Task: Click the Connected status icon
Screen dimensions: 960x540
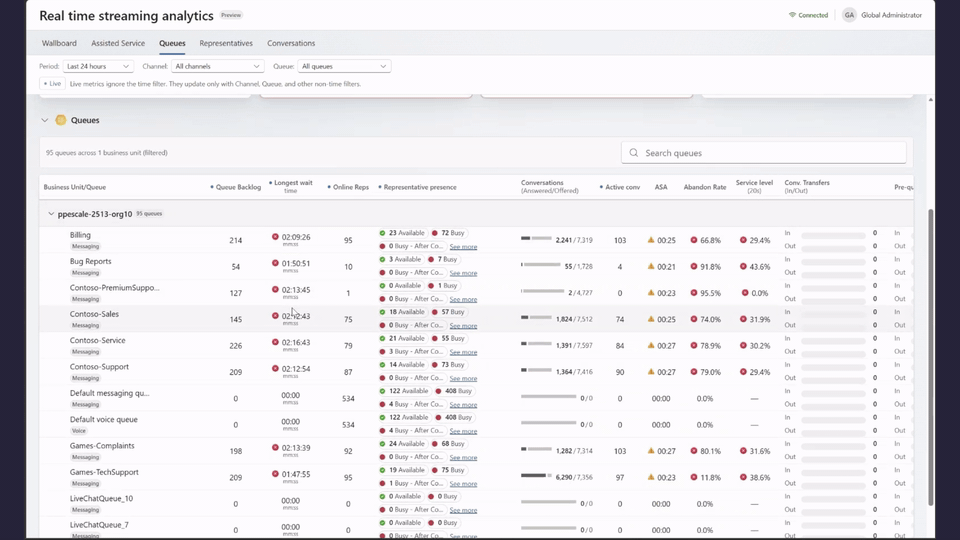Action: tap(792, 15)
